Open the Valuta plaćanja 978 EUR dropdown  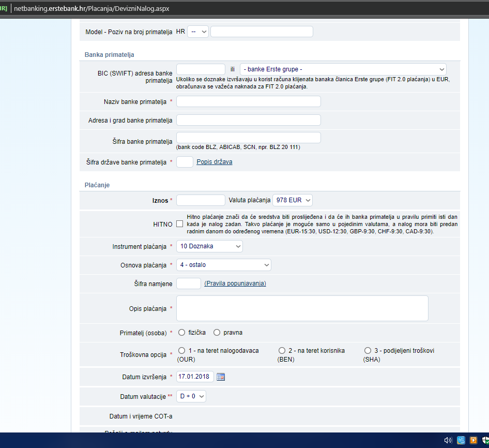tap(293, 200)
